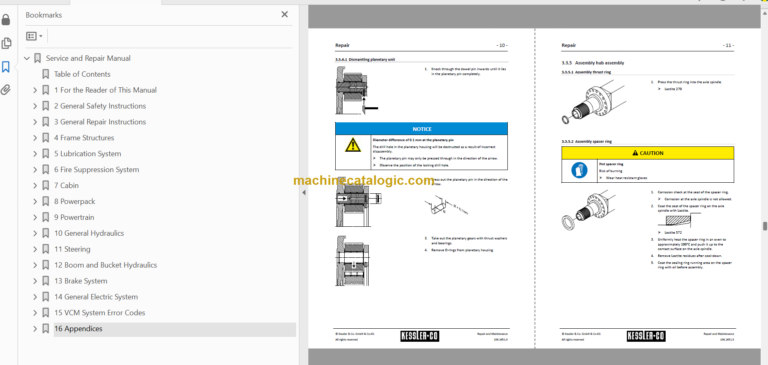The image size is (768, 365).
Task: Expand 9 Powertrain bookmark
Action: click(x=35, y=218)
